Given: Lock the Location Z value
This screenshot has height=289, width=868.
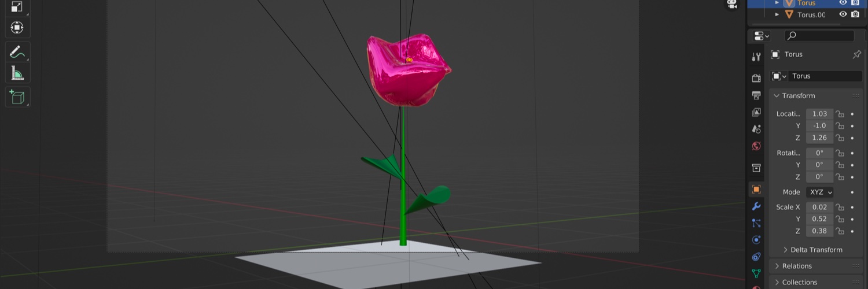Looking at the screenshot, I should coord(840,138).
